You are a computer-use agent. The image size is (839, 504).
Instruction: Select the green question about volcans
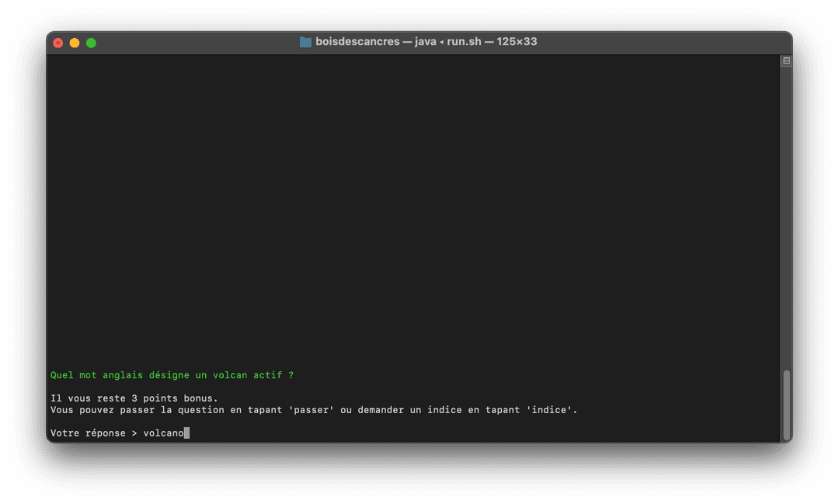tap(171, 374)
